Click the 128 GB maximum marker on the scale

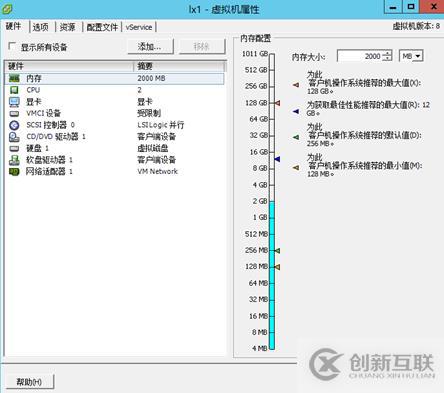(x=277, y=103)
